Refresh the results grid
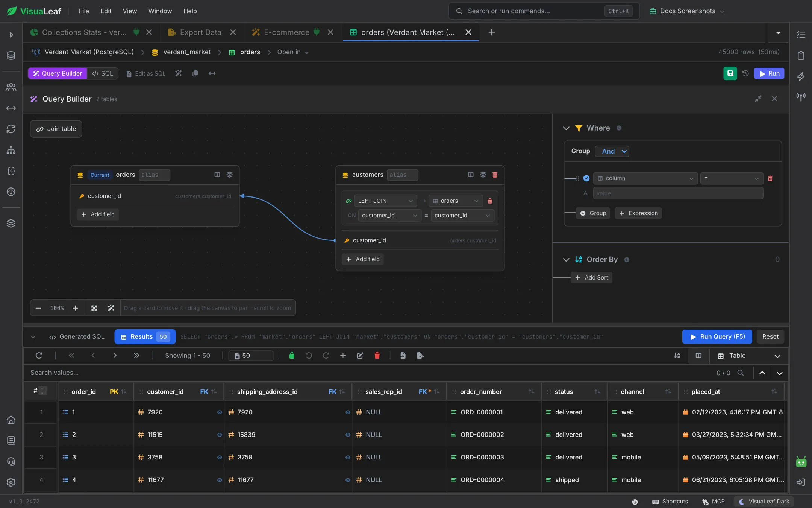 pos(39,356)
